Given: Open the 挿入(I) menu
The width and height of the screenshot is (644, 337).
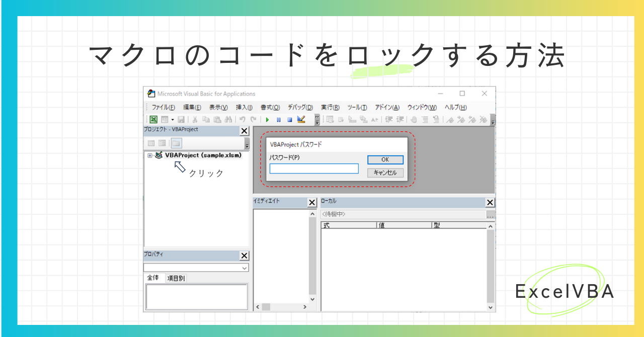Looking at the screenshot, I should (244, 107).
